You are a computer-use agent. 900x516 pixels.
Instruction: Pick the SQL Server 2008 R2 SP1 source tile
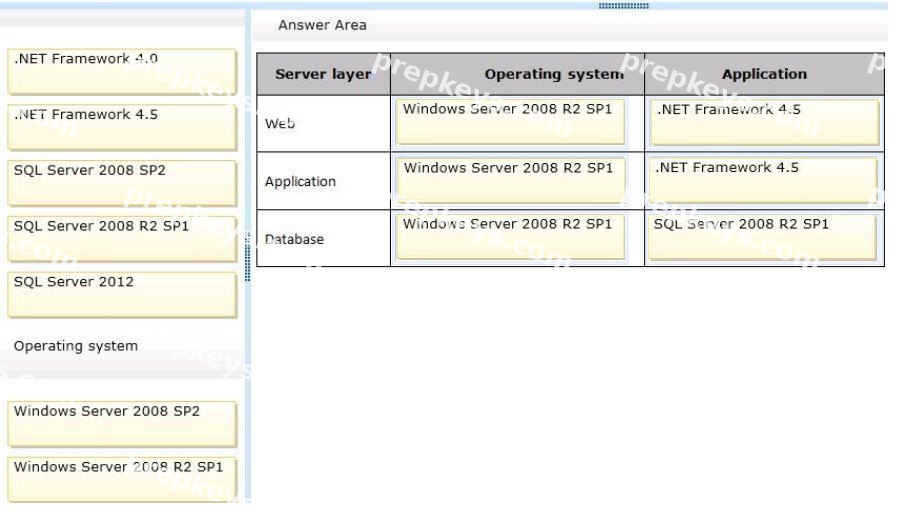[122, 239]
